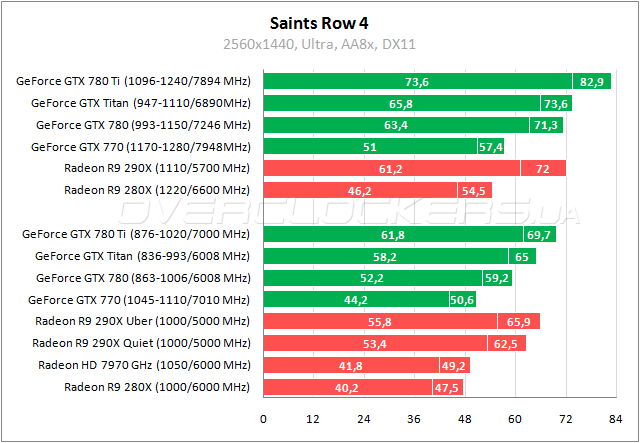This screenshot has width=640, height=443.
Task: Click value 51 in the GTX 770 bar
Action: pyautogui.click(x=370, y=147)
